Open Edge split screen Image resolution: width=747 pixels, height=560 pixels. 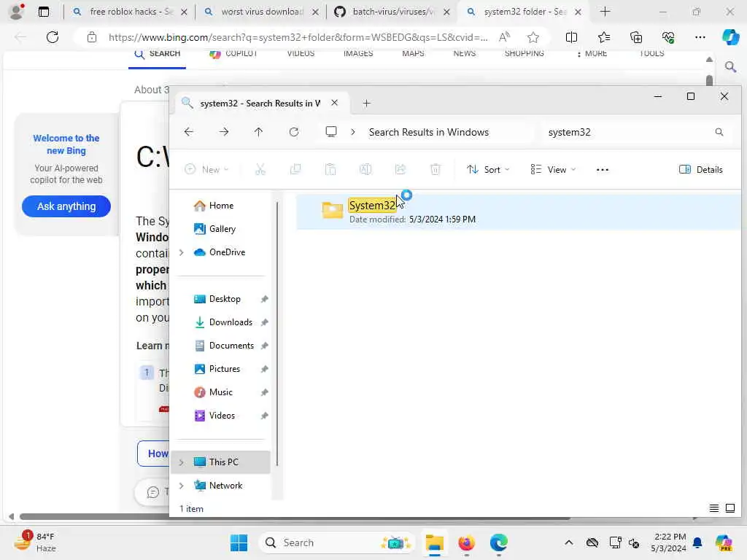571,36
